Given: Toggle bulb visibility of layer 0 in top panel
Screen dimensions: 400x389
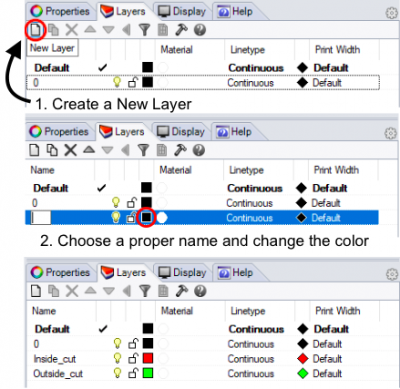Looking at the screenshot, I should point(117,82).
